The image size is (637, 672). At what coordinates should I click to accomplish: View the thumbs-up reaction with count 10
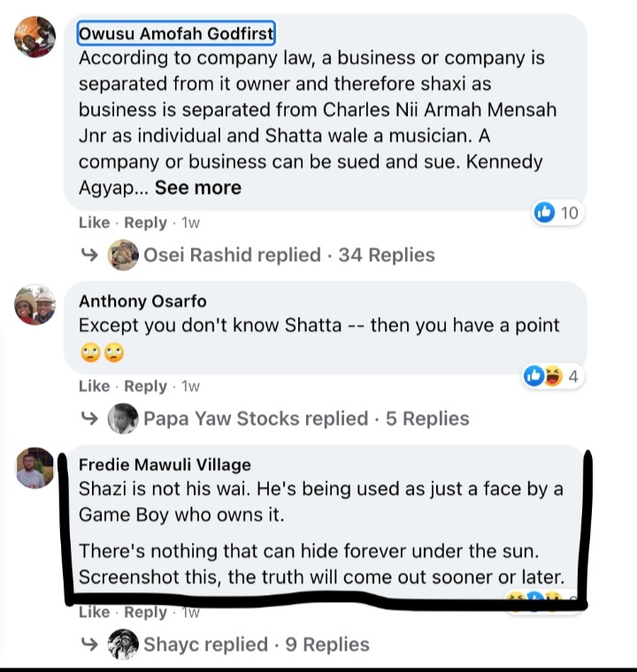coord(556,212)
